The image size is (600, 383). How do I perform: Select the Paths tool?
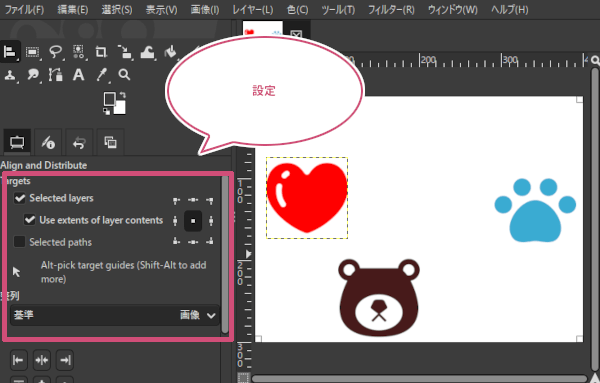(55, 75)
